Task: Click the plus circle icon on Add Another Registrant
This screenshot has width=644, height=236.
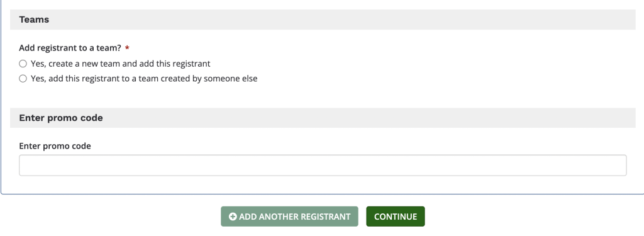Action: [x=233, y=216]
